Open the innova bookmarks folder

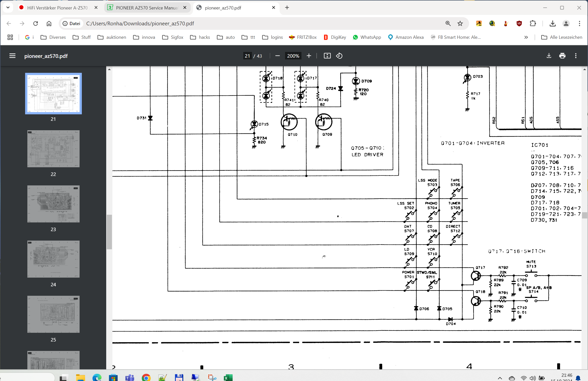(x=144, y=37)
